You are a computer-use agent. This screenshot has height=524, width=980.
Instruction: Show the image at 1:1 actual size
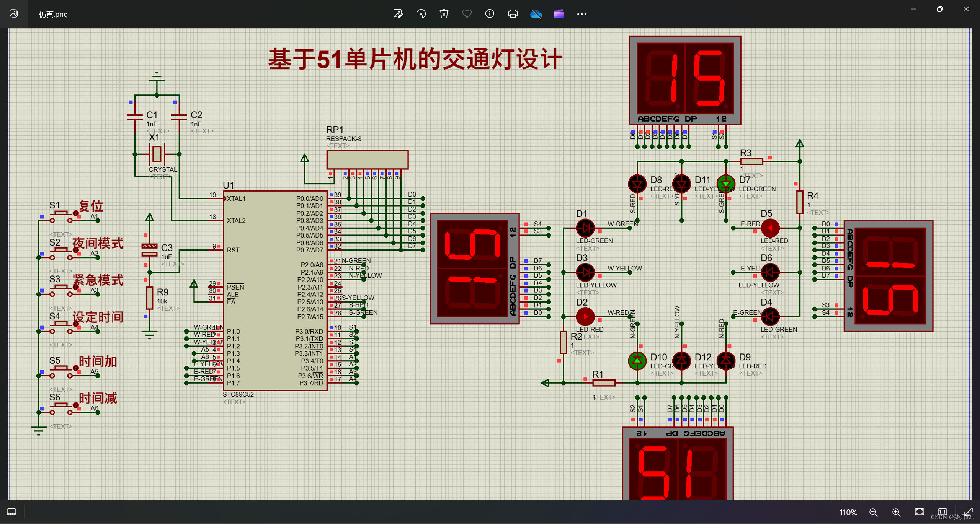pos(942,512)
